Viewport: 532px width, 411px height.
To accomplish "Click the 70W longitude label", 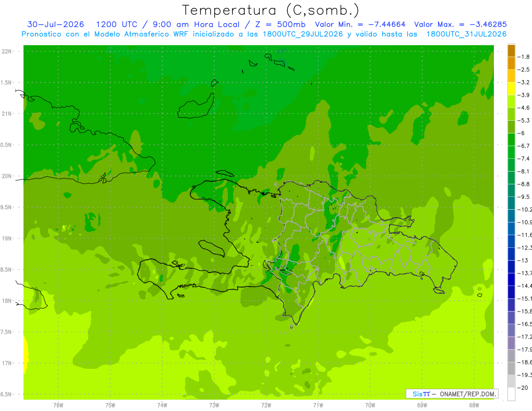I will pos(370,405).
